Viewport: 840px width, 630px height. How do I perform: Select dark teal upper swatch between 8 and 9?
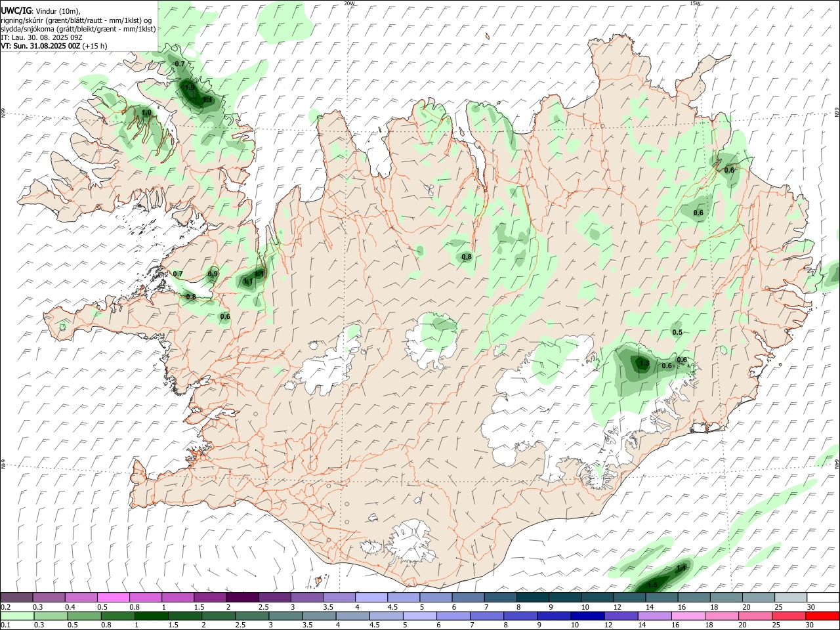pyautogui.click(x=533, y=598)
